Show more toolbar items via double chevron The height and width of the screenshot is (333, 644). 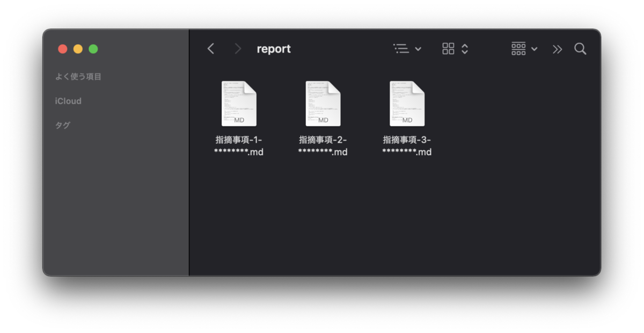point(558,49)
